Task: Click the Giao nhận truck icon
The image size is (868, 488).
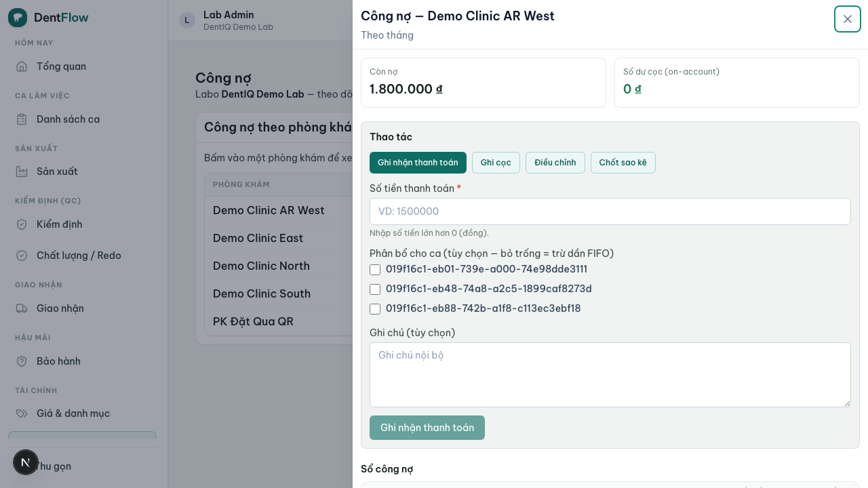Action: (22, 308)
